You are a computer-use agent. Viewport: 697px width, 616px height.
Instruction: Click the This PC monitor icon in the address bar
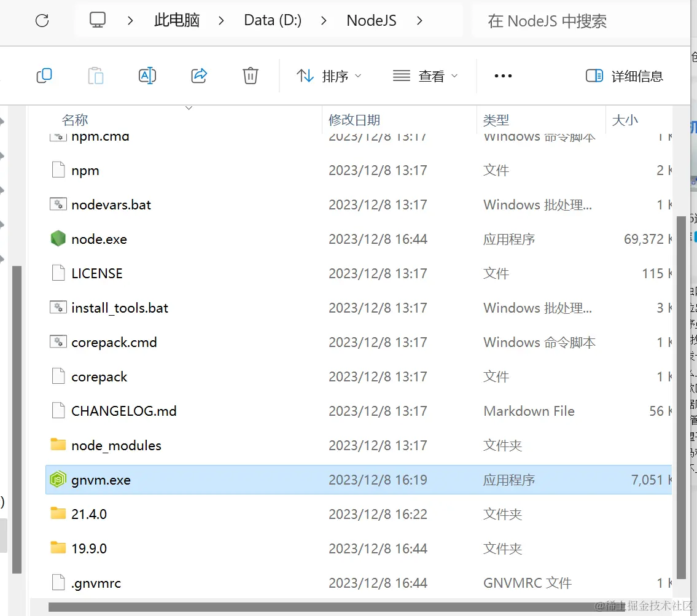98,20
